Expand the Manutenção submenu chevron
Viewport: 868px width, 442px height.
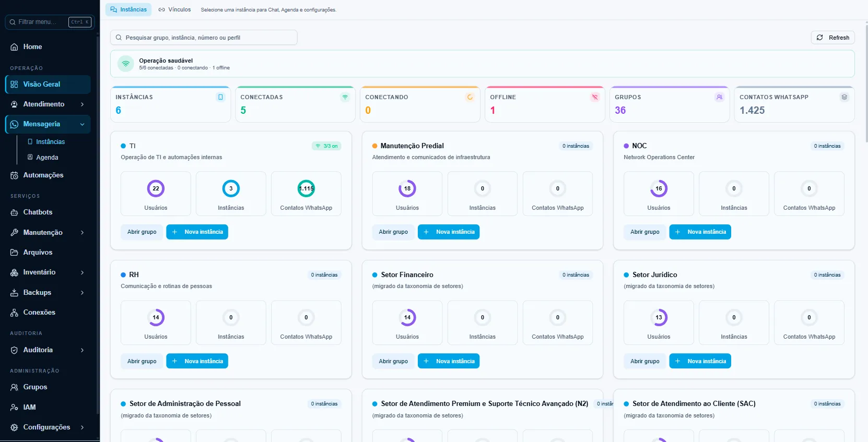pos(83,233)
